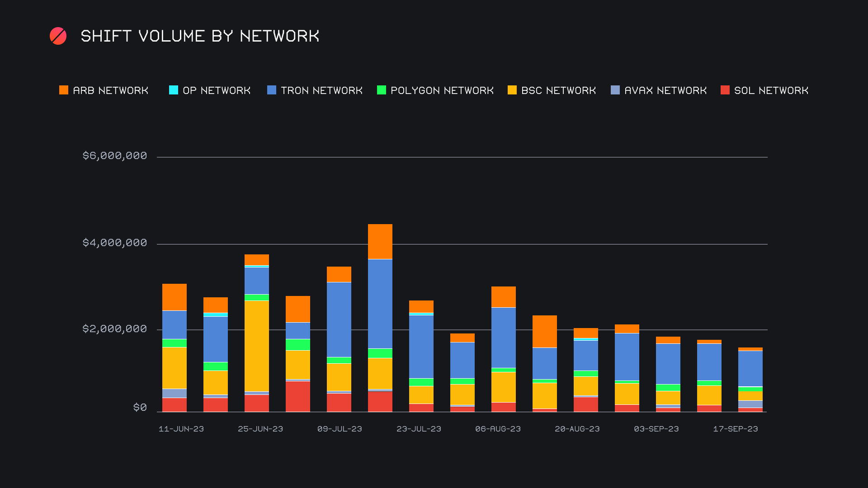Click the TRON Network blue legend swatch

point(272,90)
